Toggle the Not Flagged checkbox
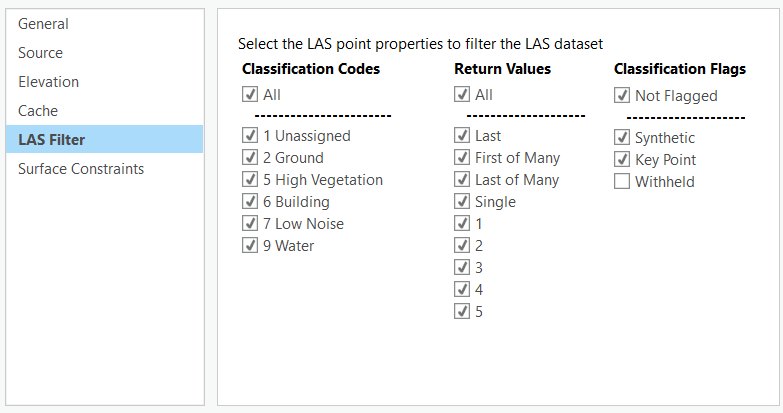This screenshot has height=413, width=783. [622, 96]
